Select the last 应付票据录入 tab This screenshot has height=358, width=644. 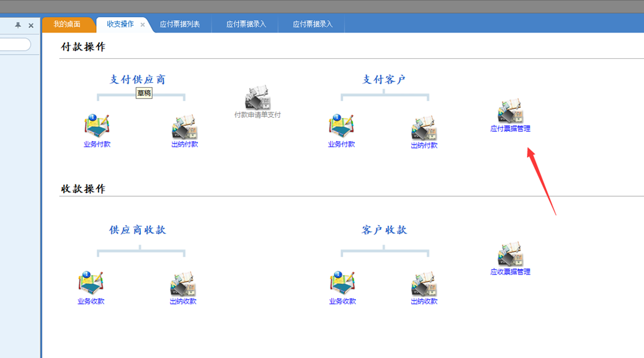click(x=312, y=25)
